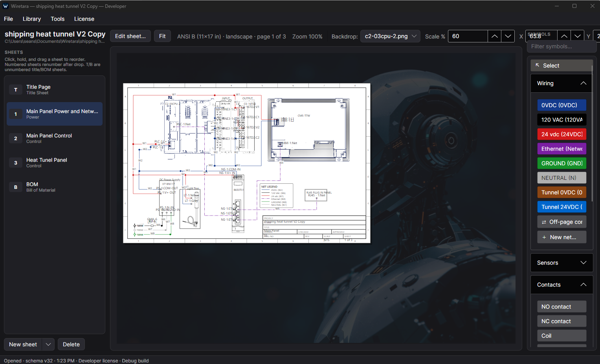Screen dimensions: 600x364
Task: Click the New sheet button
Action: coord(23,344)
